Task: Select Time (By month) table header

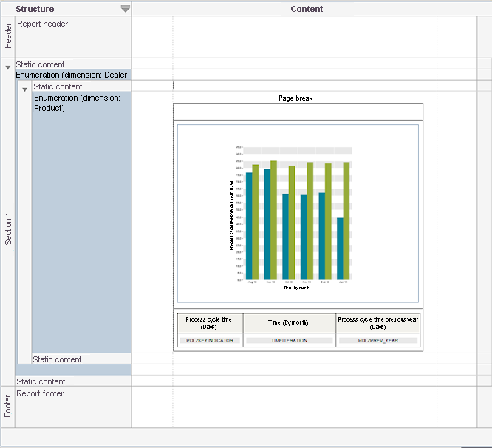Action: tap(289, 323)
